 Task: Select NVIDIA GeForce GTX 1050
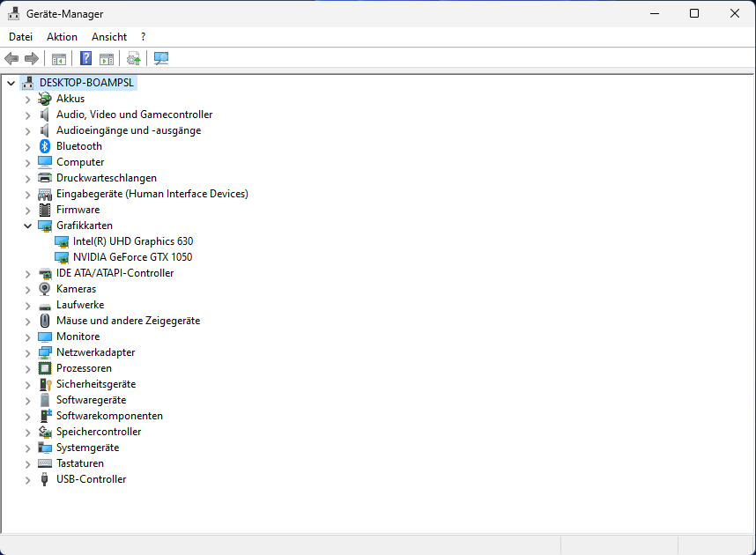(132, 256)
